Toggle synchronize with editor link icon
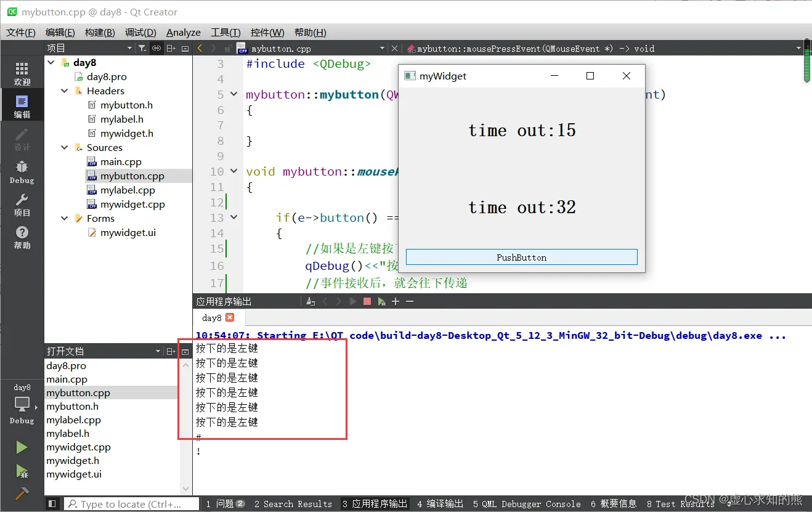Screen dimensions: 812x512 pyautogui.click(x=156, y=48)
